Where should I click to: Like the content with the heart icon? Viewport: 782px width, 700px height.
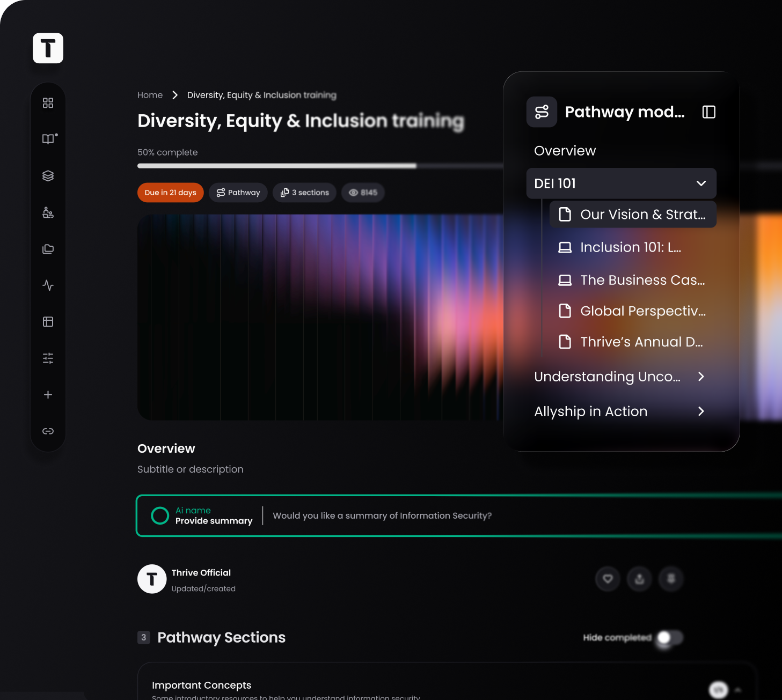(x=608, y=579)
